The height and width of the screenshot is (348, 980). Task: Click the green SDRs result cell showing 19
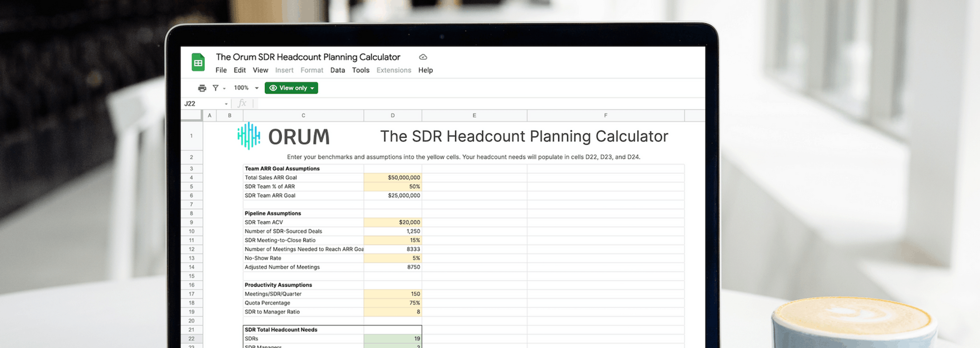coord(393,339)
